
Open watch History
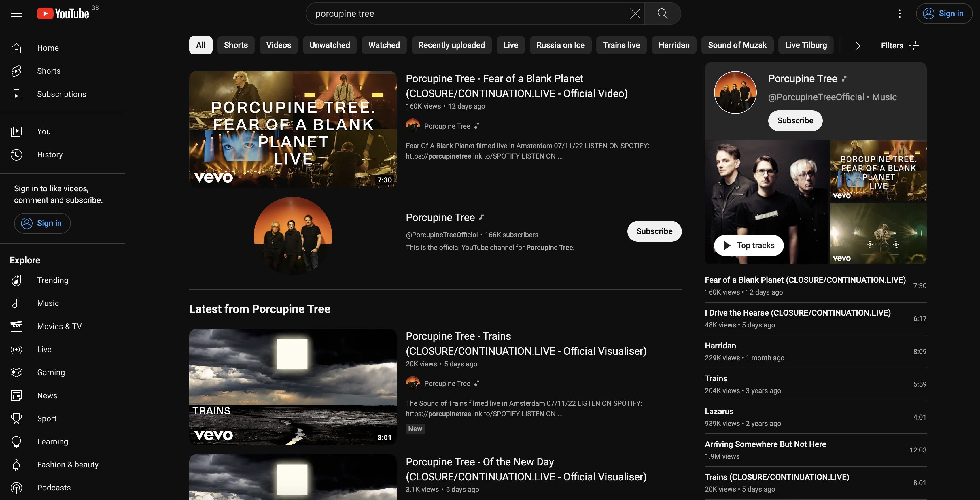pos(63,154)
